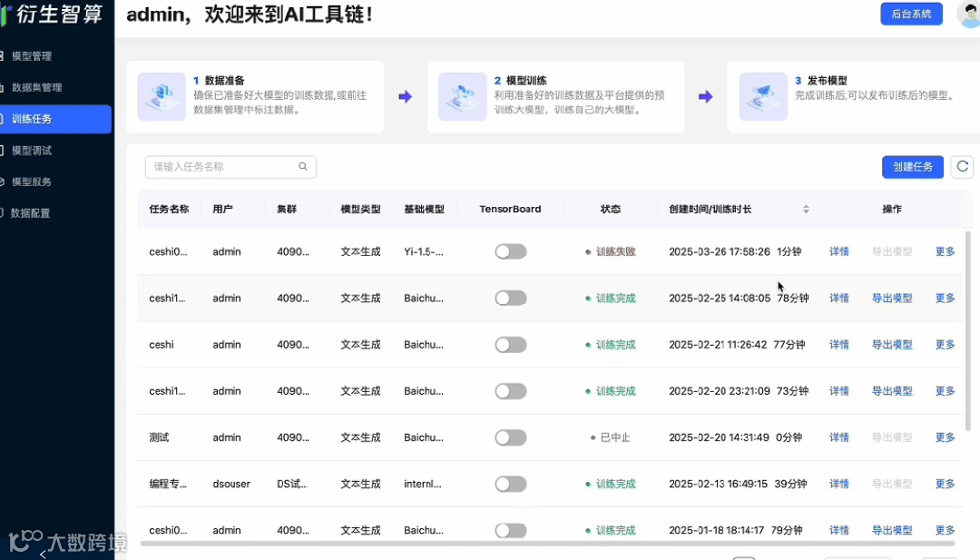Screen dimensions: 980x560
Task: Click the refresh icon beside 创建任务
Action: point(962,167)
